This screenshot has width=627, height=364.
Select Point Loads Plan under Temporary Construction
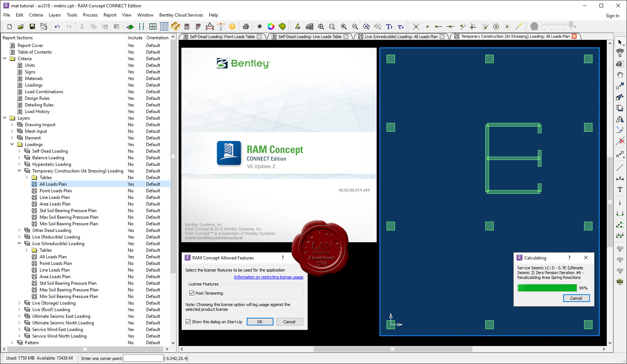click(x=55, y=191)
